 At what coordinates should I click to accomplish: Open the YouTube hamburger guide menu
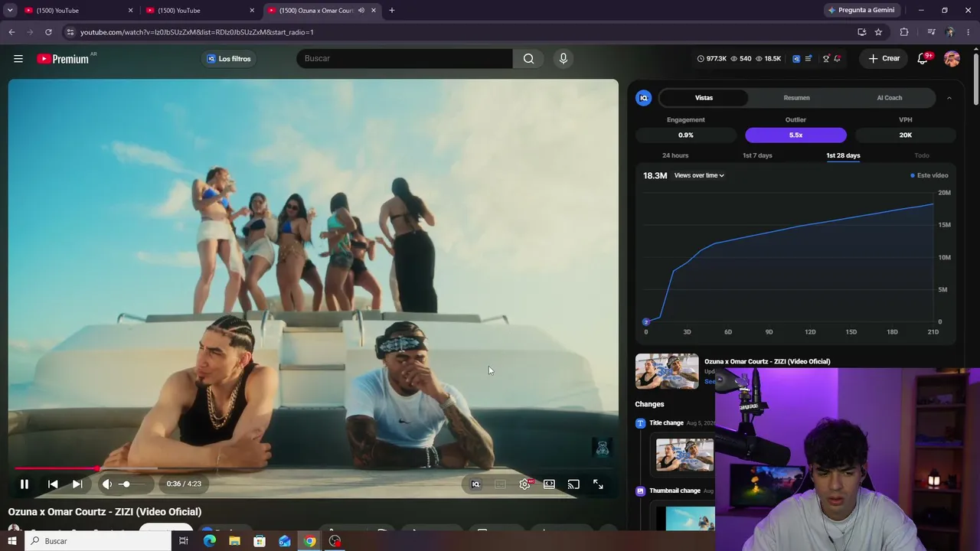(x=18, y=59)
